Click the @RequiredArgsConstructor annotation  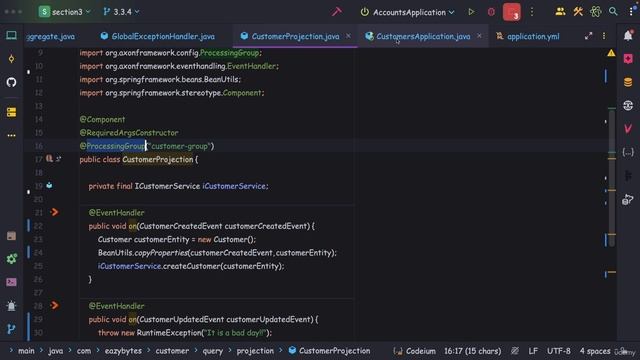coord(129,133)
